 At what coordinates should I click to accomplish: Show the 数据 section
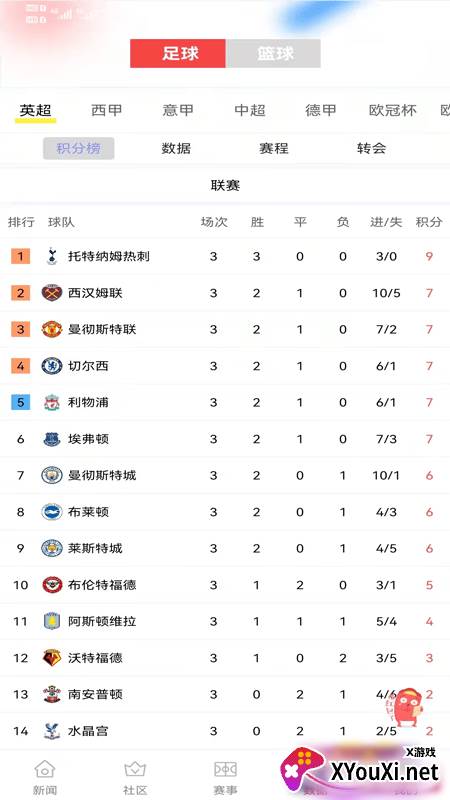(x=176, y=148)
